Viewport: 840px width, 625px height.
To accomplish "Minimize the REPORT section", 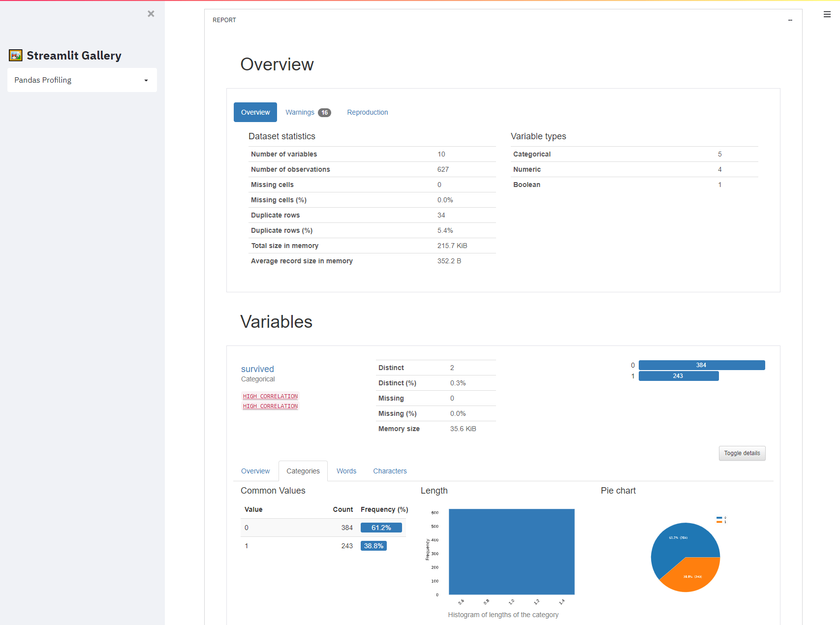I will [x=790, y=20].
